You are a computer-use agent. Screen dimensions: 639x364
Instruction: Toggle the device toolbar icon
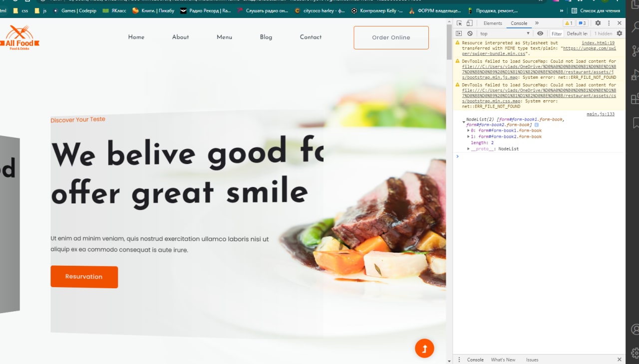pyautogui.click(x=469, y=23)
